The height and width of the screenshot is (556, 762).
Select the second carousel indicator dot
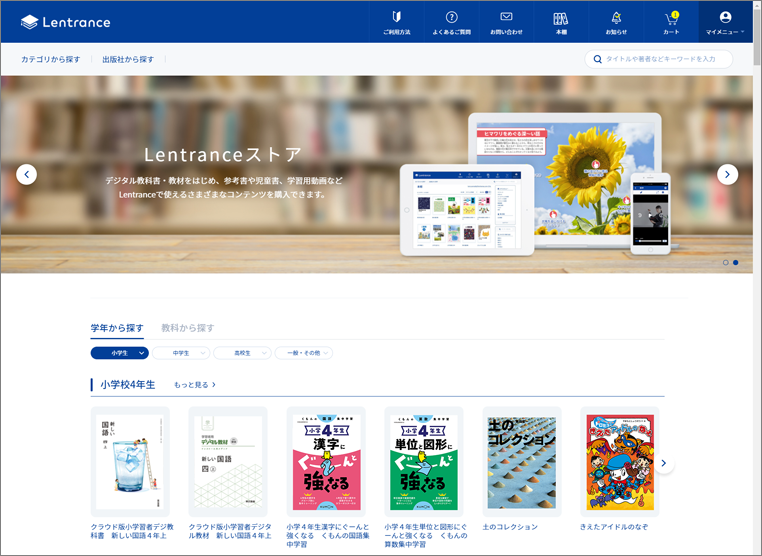point(736,262)
